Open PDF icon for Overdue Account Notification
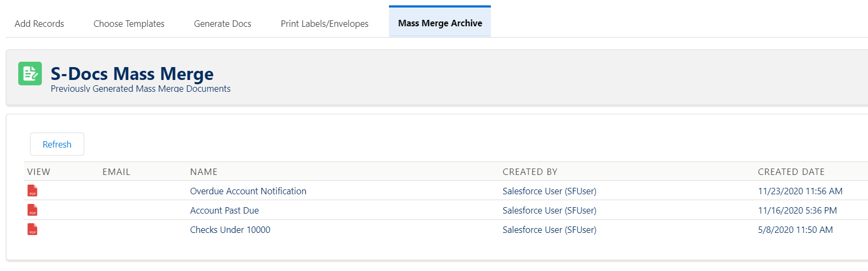Viewport: 868px width, 271px height. click(x=32, y=191)
